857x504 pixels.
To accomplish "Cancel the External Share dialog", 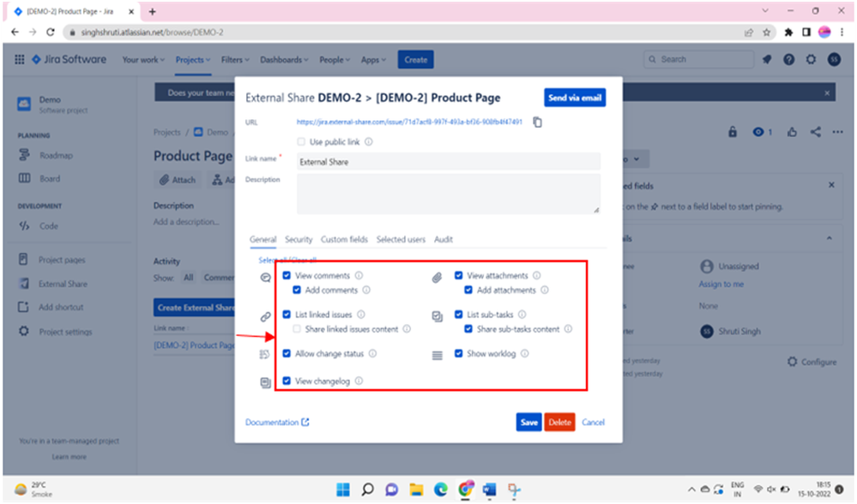I will pyautogui.click(x=593, y=422).
